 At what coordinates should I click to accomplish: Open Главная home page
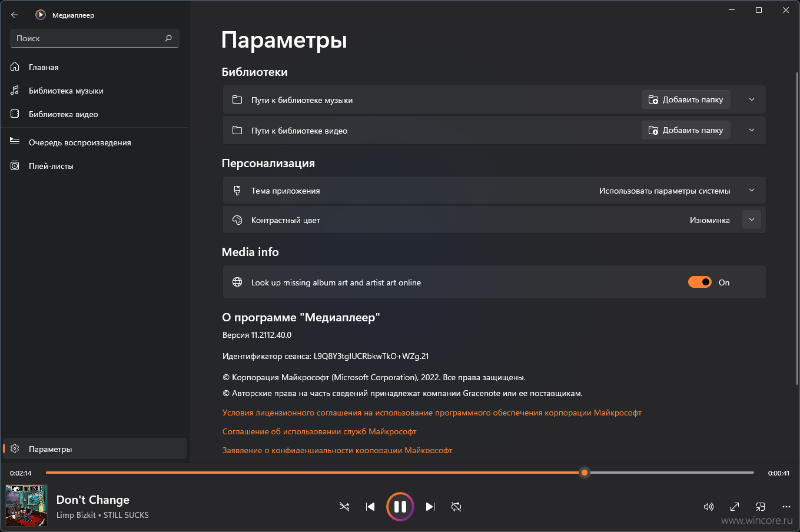95,67
